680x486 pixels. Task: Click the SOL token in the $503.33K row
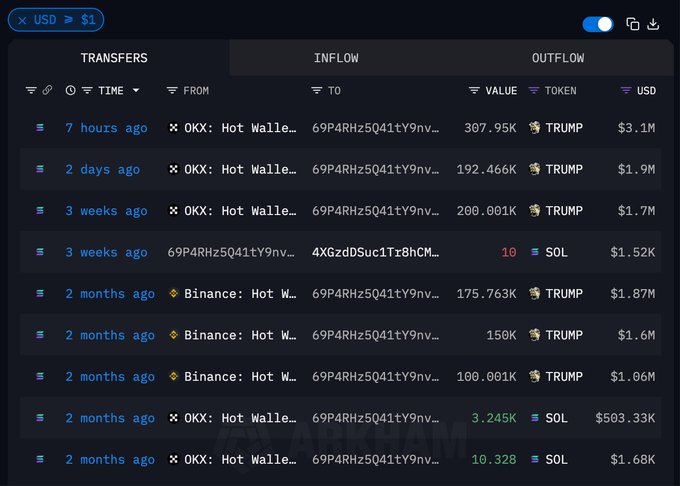tap(556, 418)
